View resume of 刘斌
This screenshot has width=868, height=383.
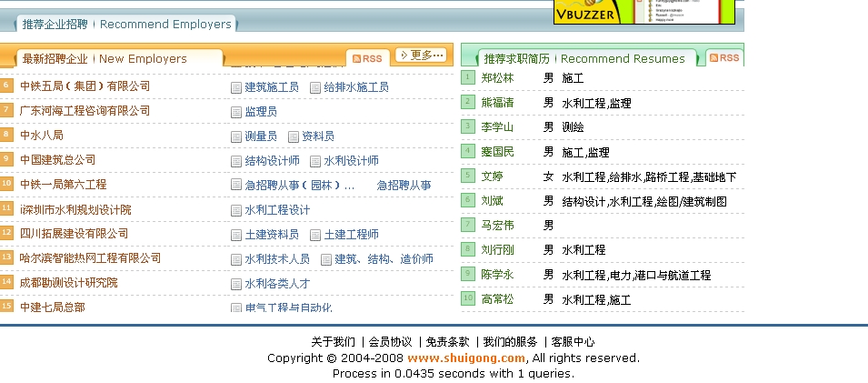(492, 201)
